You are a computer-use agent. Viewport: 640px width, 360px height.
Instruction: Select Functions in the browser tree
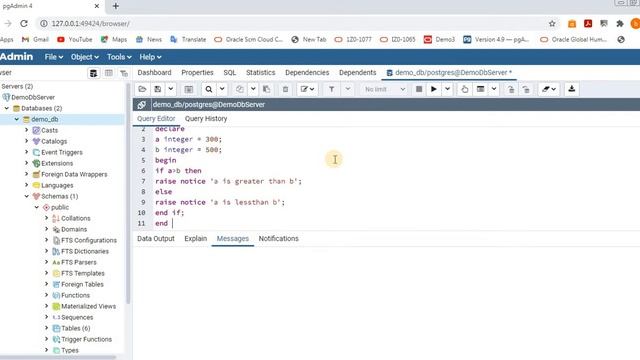coord(75,295)
